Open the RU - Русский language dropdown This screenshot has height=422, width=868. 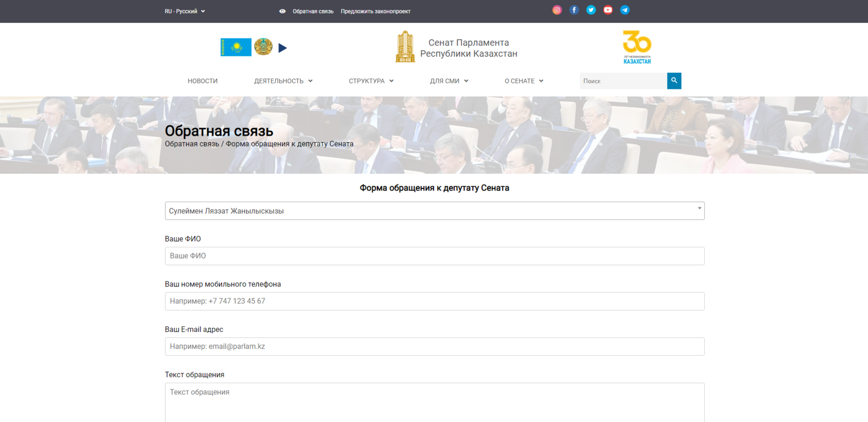[184, 11]
